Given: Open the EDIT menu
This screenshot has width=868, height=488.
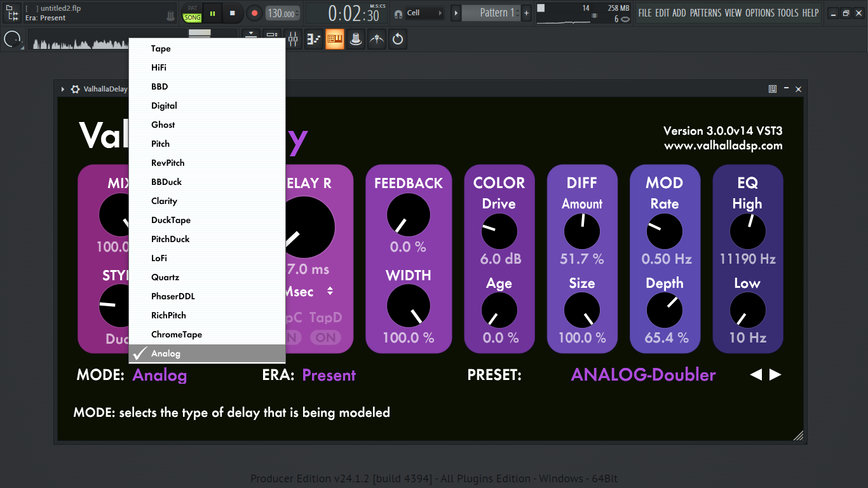Looking at the screenshot, I should pos(662,13).
